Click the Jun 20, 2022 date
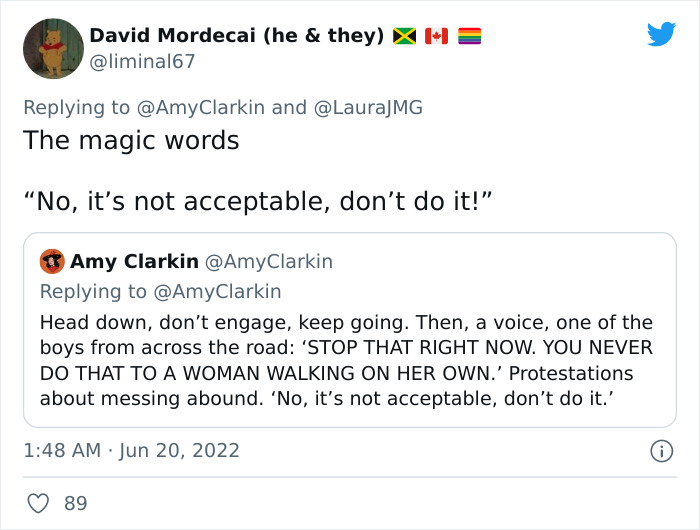The image size is (700, 530). (181, 450)
